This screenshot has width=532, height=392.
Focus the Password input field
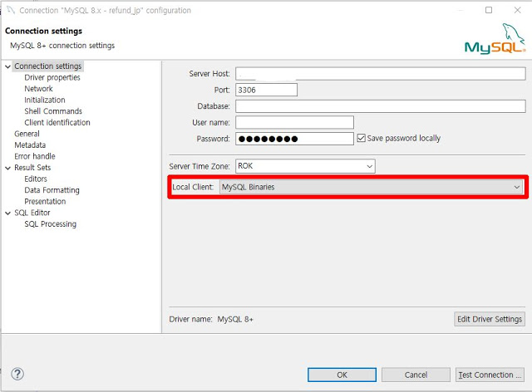(294, 139)
